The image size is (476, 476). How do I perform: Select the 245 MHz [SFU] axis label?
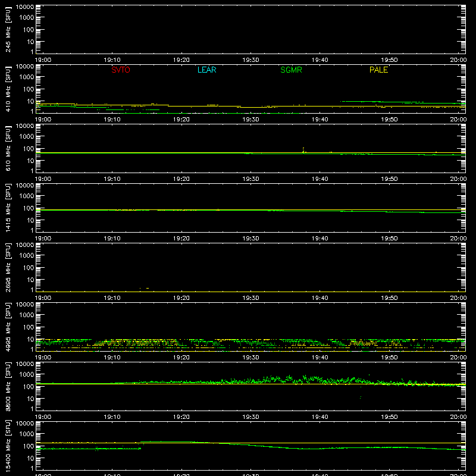click(8, 29)
